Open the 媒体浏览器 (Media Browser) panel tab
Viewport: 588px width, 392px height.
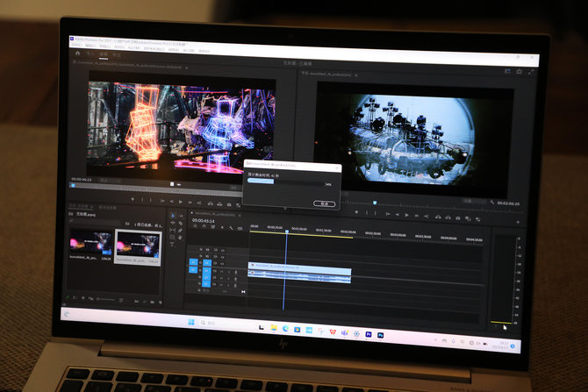click(x=107, y=207)
